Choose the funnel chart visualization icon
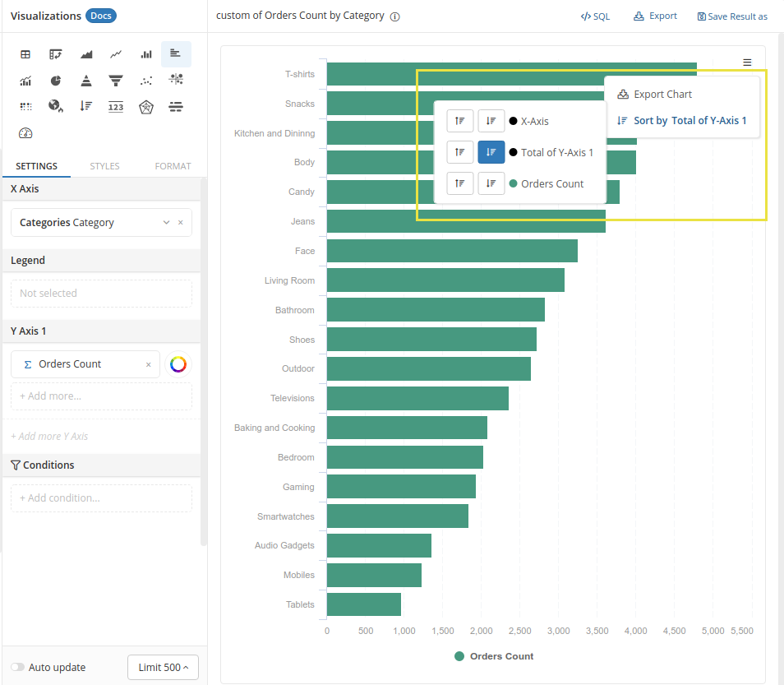Image resolution: width=784 pixels, height=685 pixels. 116,81
